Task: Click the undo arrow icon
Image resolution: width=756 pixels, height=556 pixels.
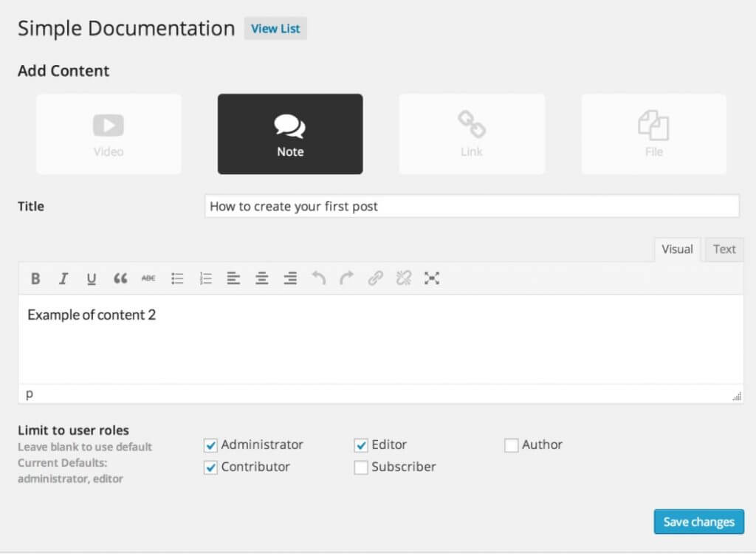Action: pyautogui.click(x=319, y=278)
